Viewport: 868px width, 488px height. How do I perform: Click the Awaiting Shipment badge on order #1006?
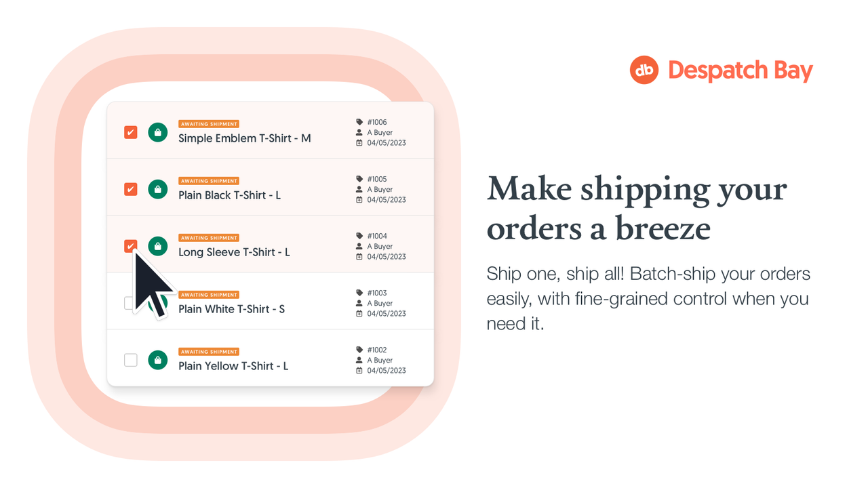(x=209, y=123)
